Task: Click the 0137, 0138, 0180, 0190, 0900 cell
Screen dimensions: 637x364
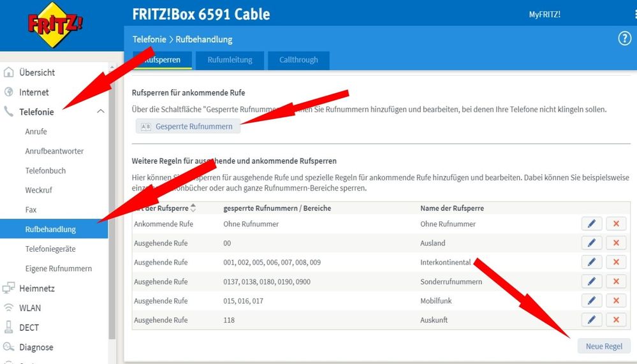Action: coord(267,282)
